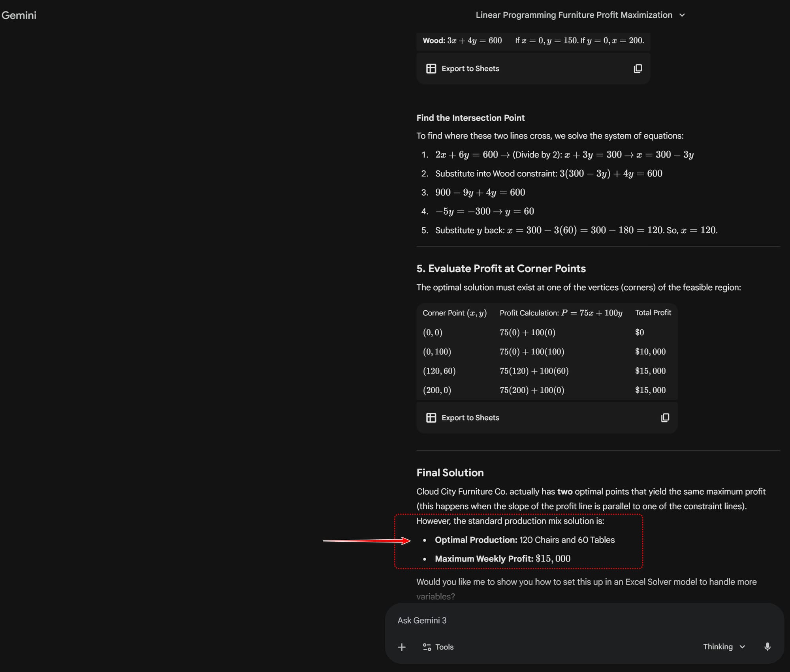Export the Wood constraint table to Sheets
Image resolution: width=790 pixels, height=672 pixels.
463,69
